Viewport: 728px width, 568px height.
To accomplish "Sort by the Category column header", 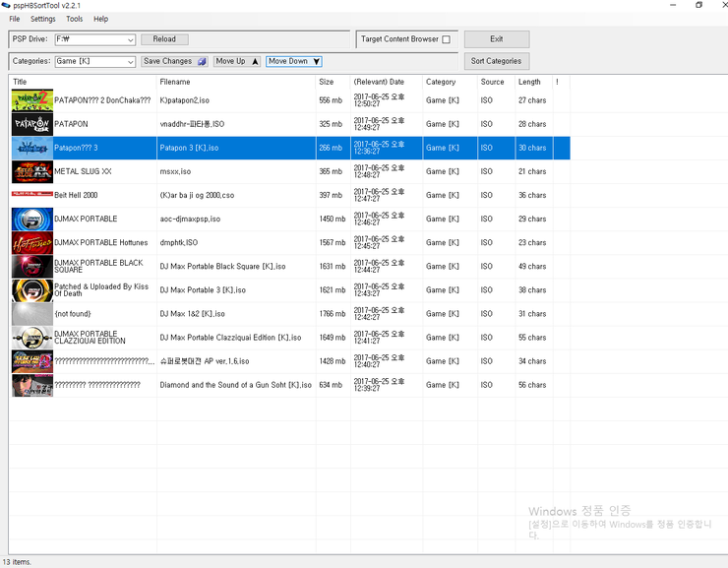I will [x=450, y=82].
